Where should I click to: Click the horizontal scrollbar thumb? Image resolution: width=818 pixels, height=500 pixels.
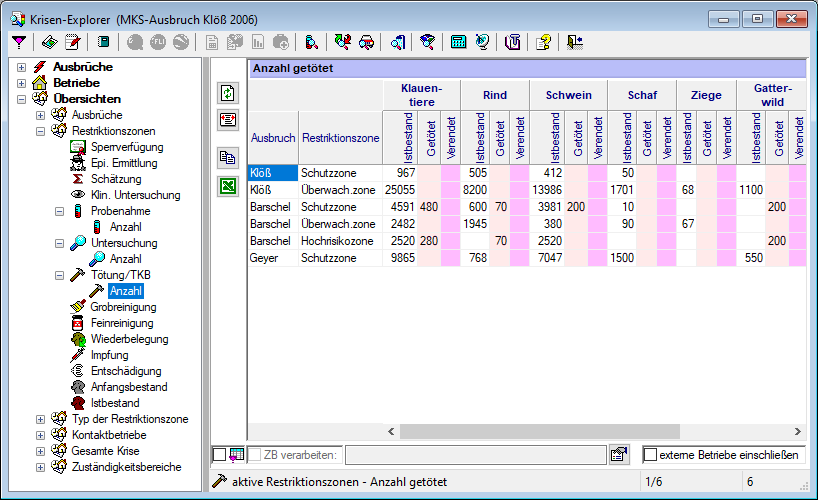540,432
